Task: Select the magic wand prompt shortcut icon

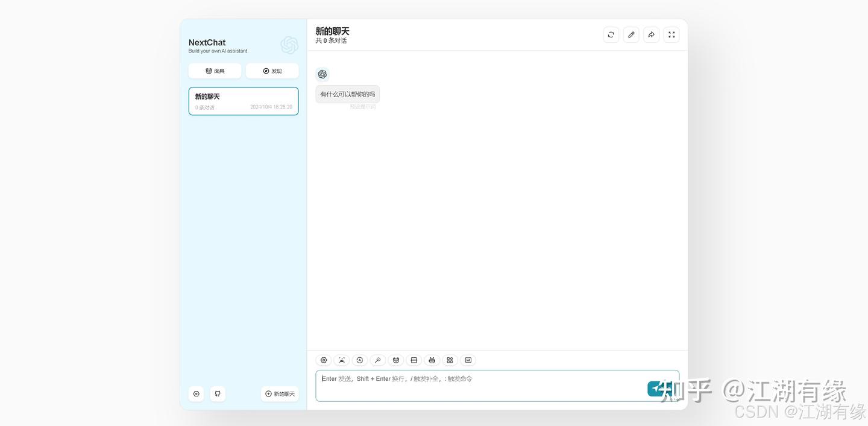Action: click(378, 360)
